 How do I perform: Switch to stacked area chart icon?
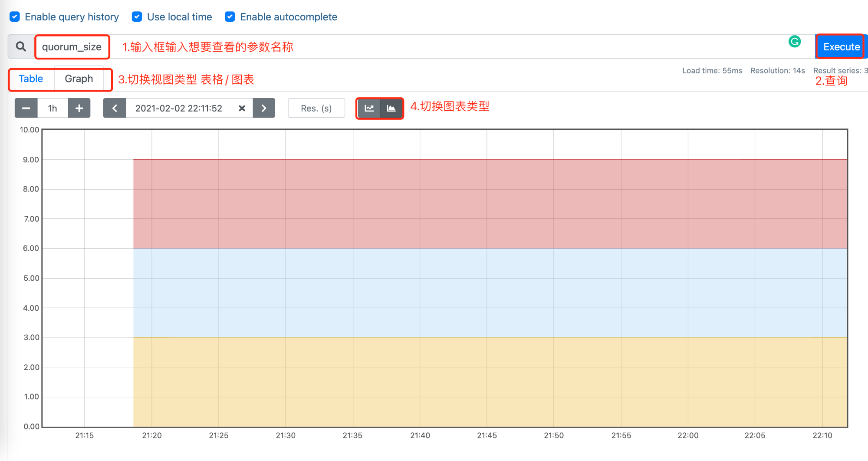point(391,108)
